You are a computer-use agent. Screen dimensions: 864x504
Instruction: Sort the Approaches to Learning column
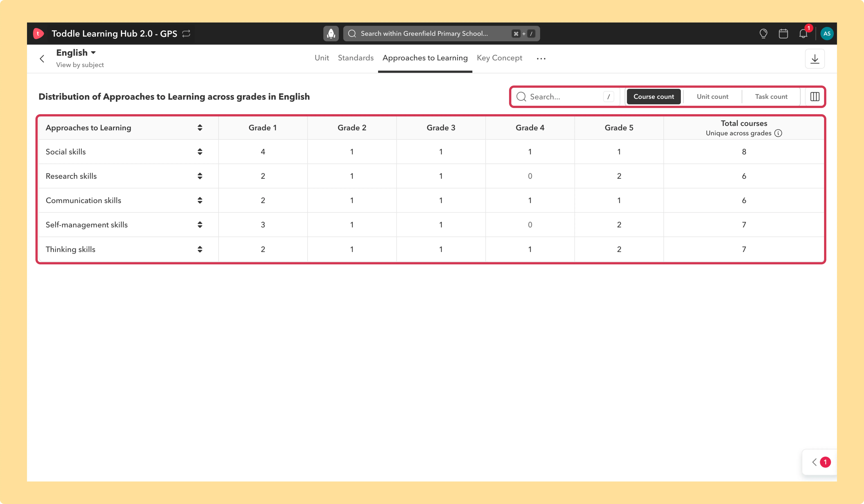[x=200, y=128]
